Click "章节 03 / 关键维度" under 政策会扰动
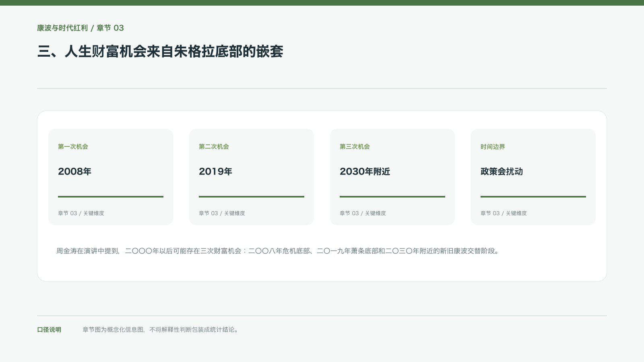 pyautogui.click(x=504, y=213)
